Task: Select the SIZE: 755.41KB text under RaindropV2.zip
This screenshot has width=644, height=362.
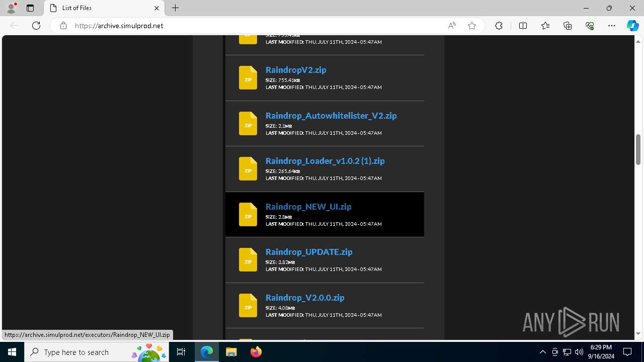Action: pyautogui.click(x=283, y=80)
